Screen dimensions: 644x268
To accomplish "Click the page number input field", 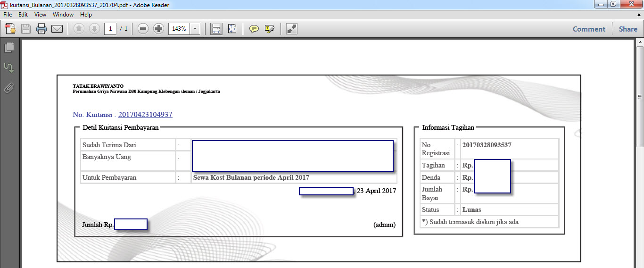I will point(110,29).
